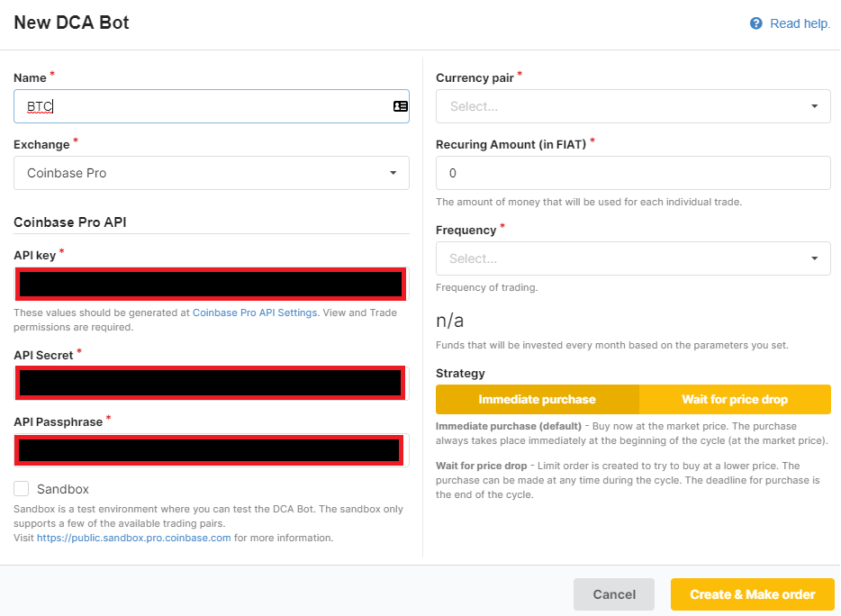This screenshot has height=616, width=841.
Task: Click the help question mark icon
Action: [755, 23]
